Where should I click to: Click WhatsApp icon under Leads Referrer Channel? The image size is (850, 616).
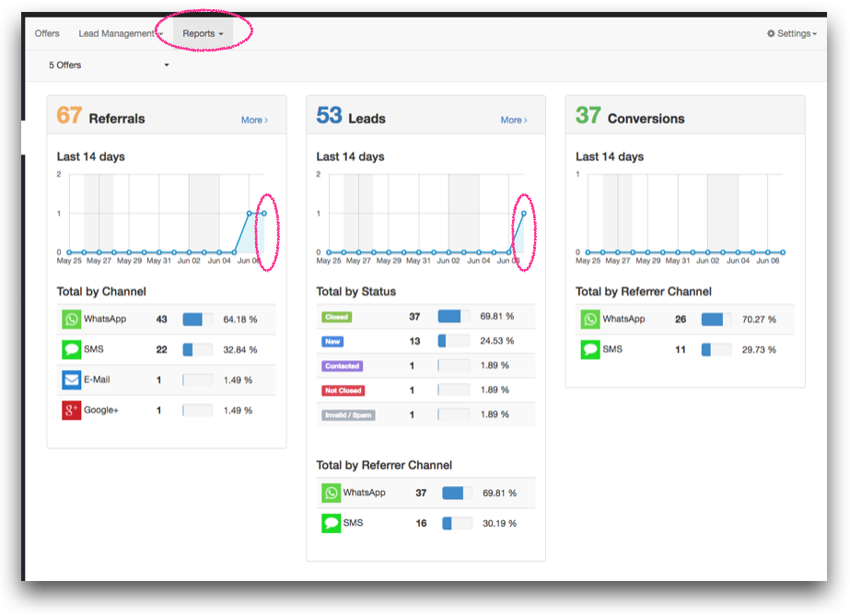(332, 494)
